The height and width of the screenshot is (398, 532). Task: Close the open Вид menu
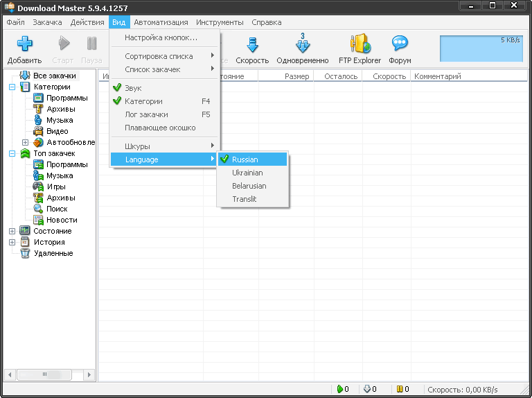point(119,22)
